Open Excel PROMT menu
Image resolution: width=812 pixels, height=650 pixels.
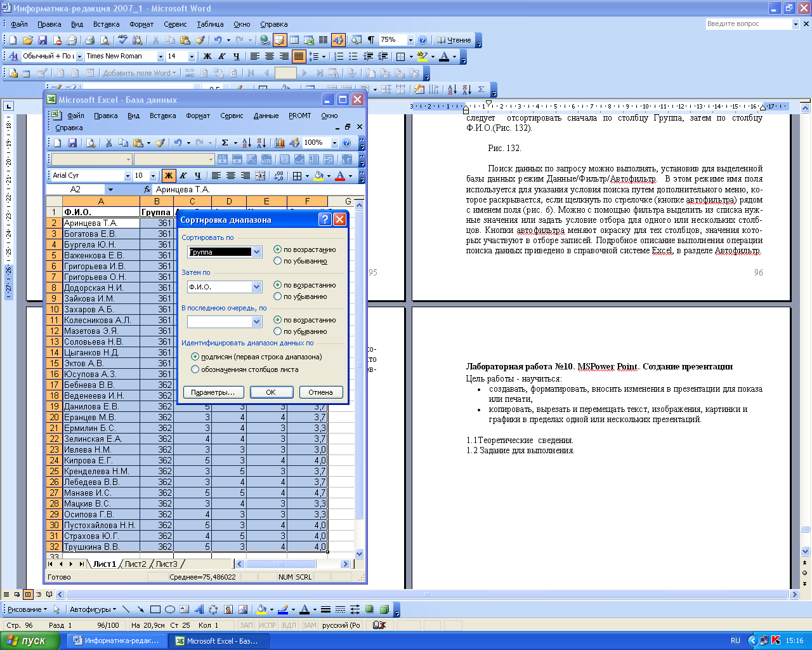300,116
